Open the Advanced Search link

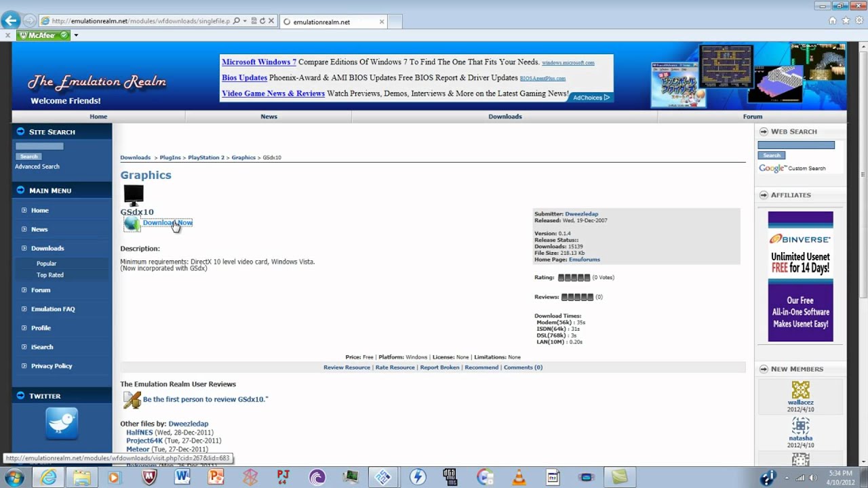[x=37, y=167]
